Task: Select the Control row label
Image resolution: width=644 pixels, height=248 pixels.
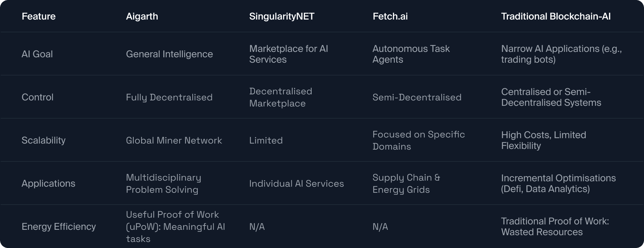Action: pyautogui.click(x=37, y=97)
